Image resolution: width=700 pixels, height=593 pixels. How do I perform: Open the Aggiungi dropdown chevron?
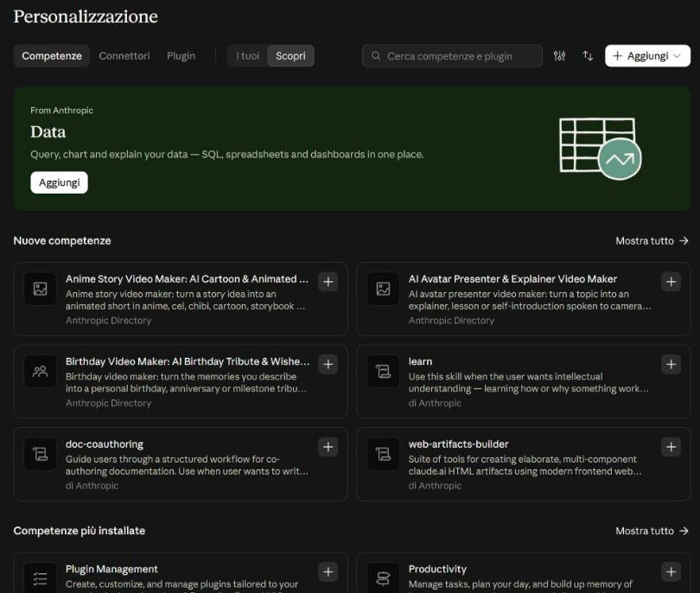pos(677,56)
